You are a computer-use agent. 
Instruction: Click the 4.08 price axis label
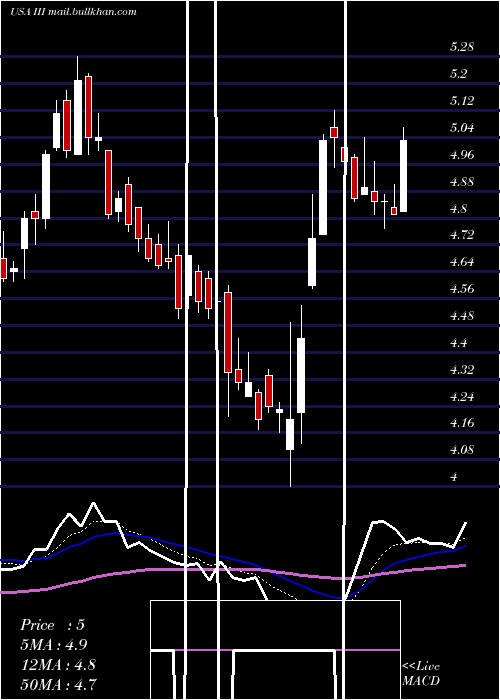[x=462, y=450]
